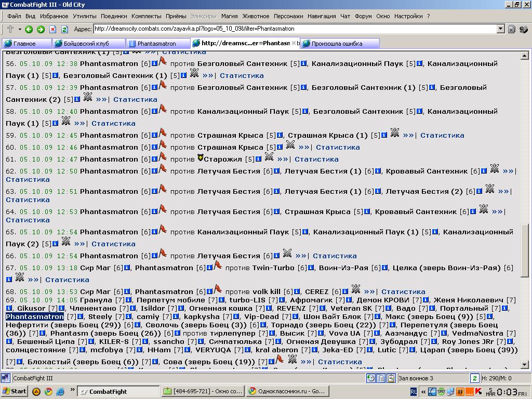This screenshot has height=399, width=532.
Task: Open the Магия menu
Action: tap(229, 16)
